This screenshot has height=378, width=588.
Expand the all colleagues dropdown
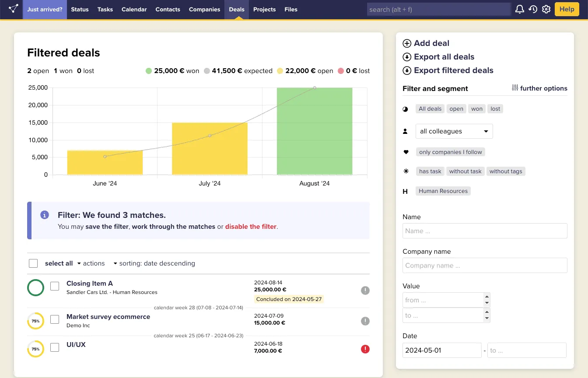(x=454, y=131)
